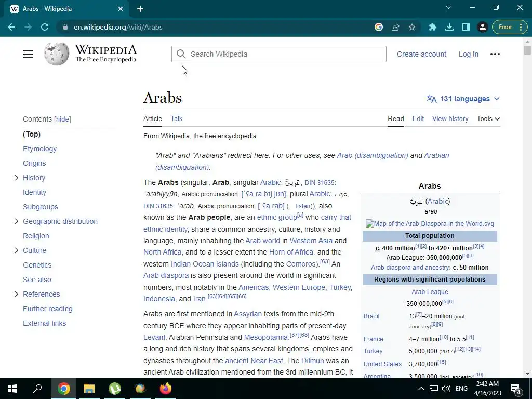Expand Geographic distribution in contents
The image size is (532, 399).
point(16,221)
